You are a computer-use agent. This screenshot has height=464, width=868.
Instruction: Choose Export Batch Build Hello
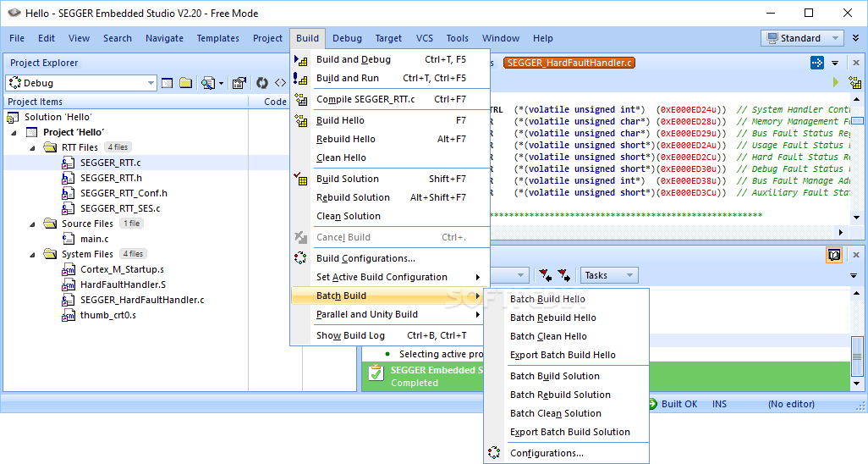[x=566, y=355]
